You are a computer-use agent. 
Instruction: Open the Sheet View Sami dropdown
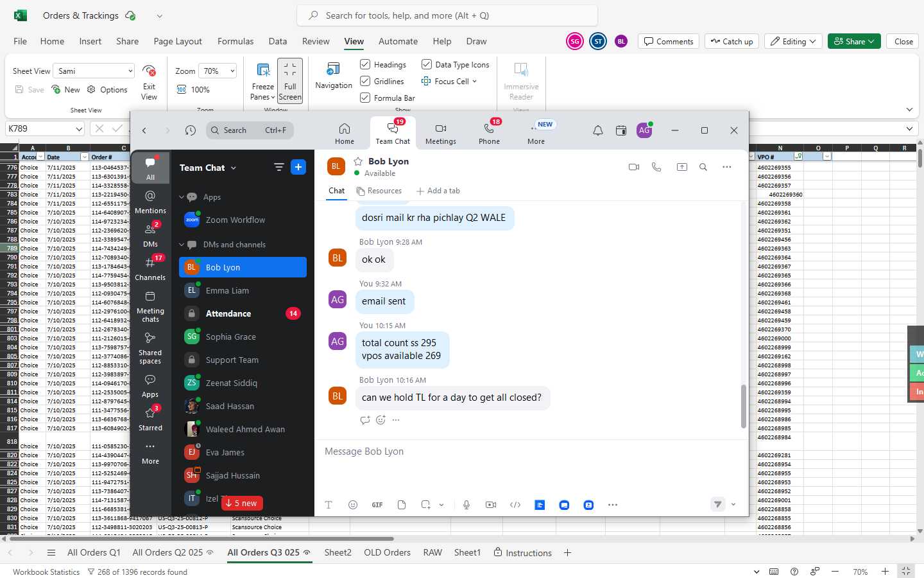point(94,71)
